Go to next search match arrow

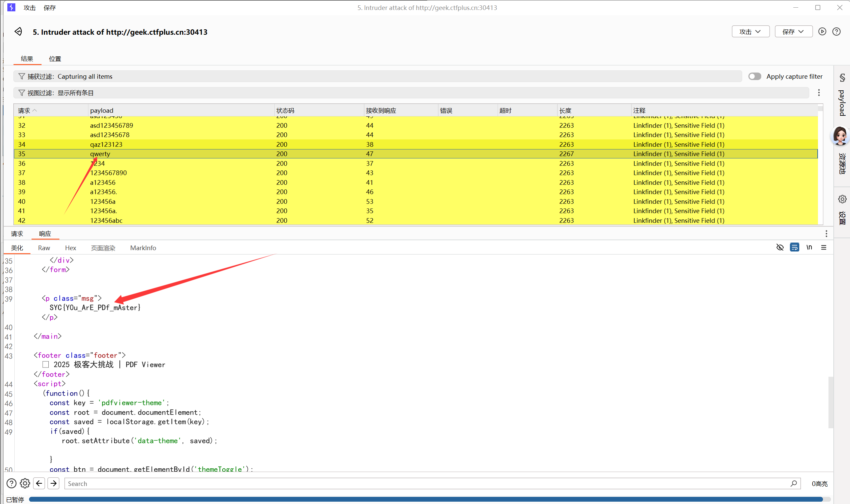[x=54, y=483]
